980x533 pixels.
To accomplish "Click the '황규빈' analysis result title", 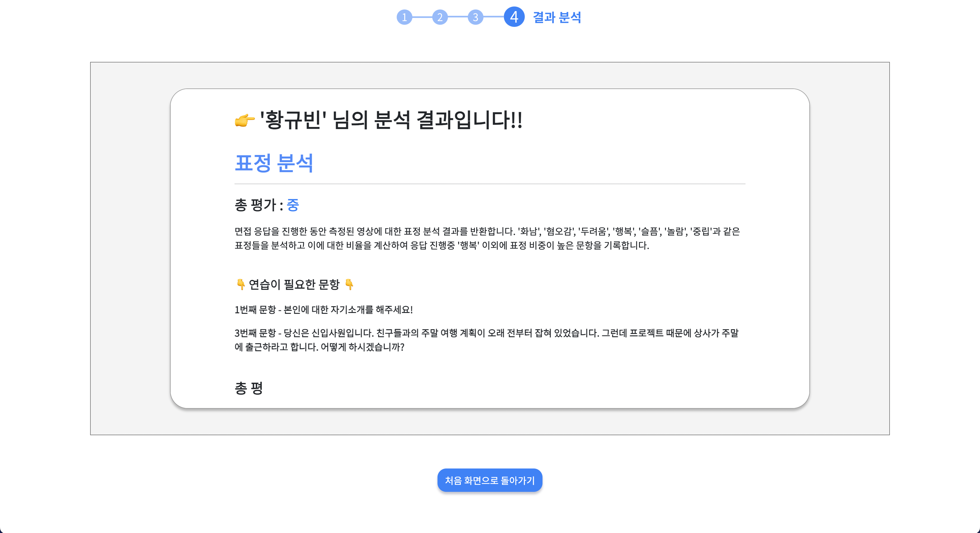I will (x=391, y=120).
